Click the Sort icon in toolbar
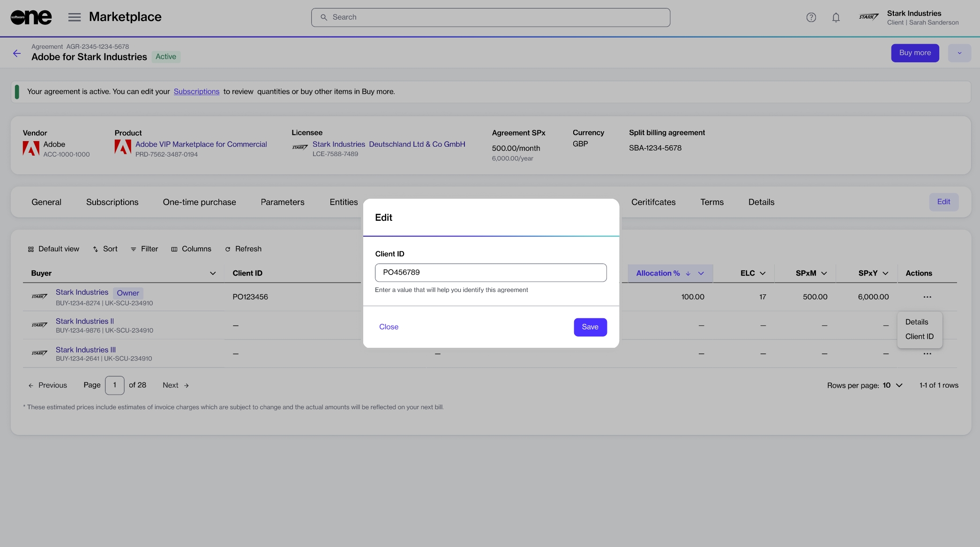This screenshot has height=547, width=980. 96,249
